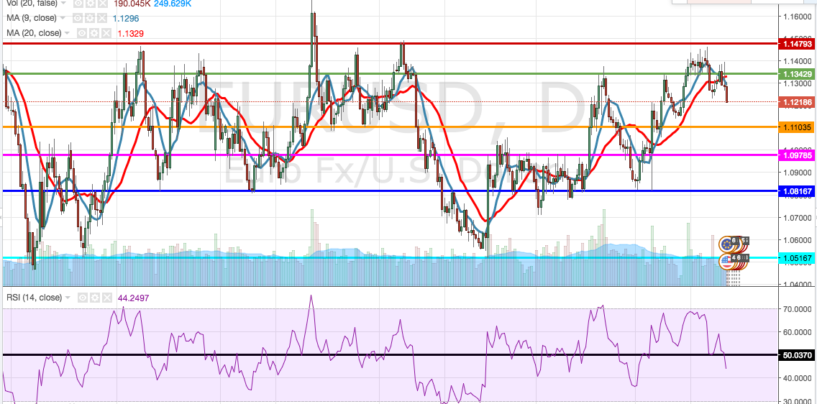Hide the Vol (20, false) indicator with eye icon
Viewport: 817px width, 404px height.
(78, 3)
